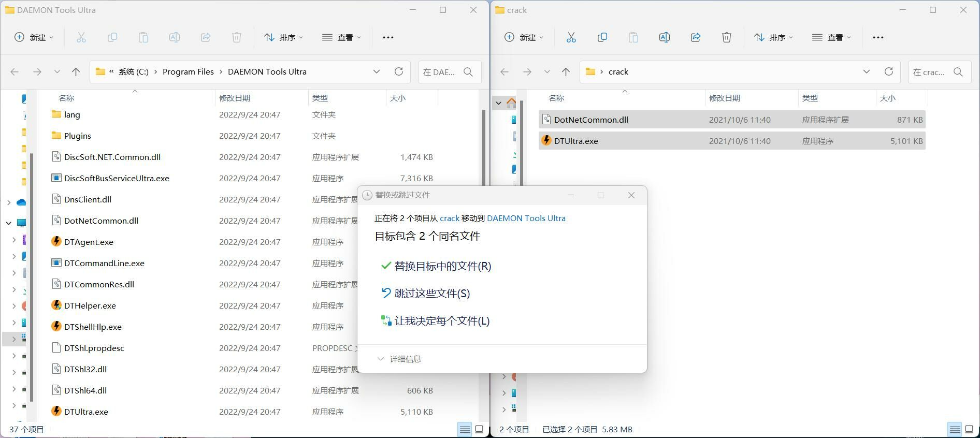Click the Rename icon in crack window toolbar

(x=664, y=37)
